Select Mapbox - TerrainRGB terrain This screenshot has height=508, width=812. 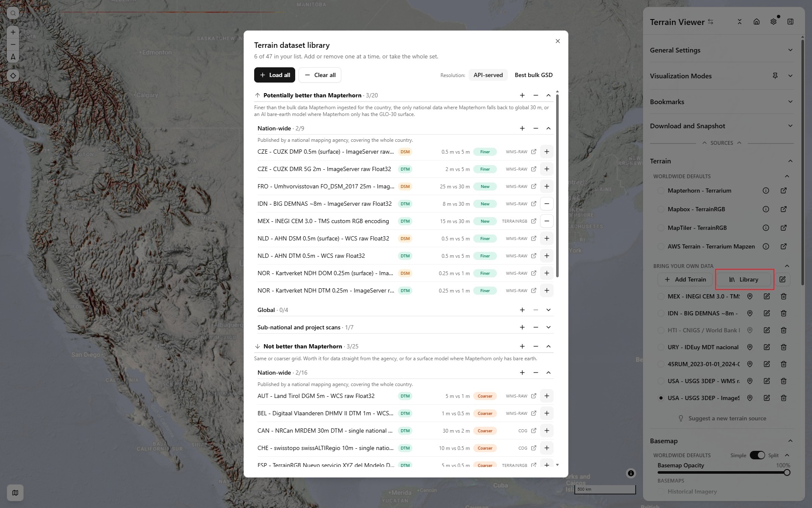click(661, 209)
